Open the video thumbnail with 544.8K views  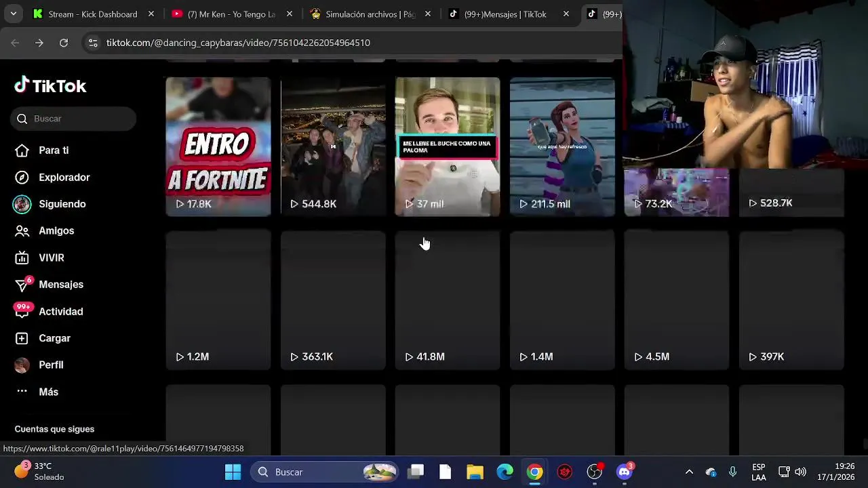click(x=333, y=146)
